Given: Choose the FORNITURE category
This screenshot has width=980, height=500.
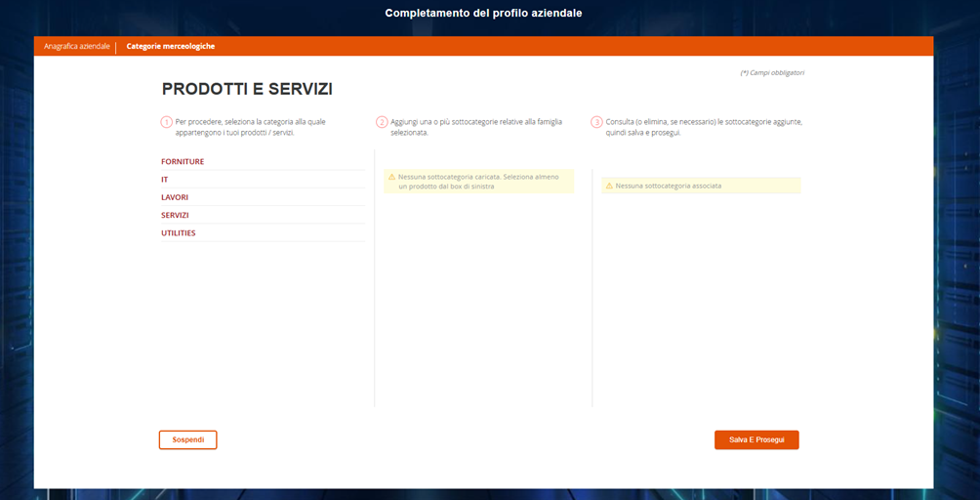Looking at the screenshot, I should point(183,161).
